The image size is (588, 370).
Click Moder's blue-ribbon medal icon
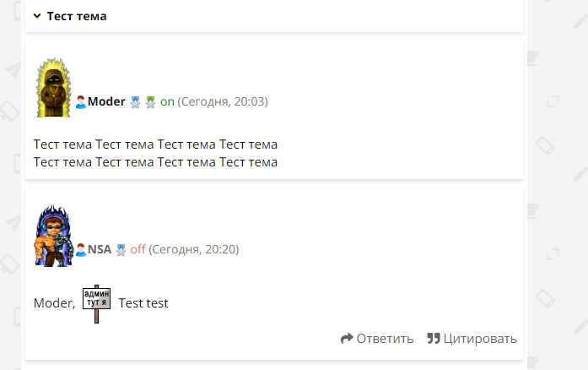coord(135,102)
